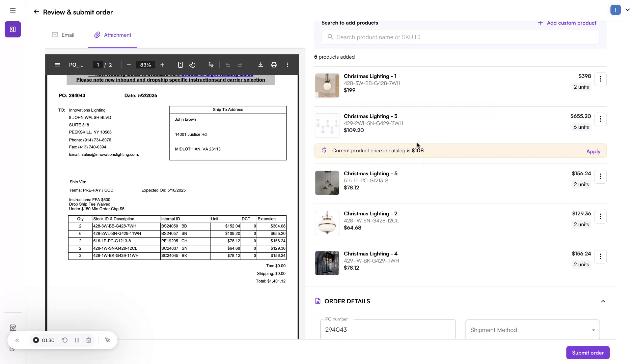Screen dimensions: 635x364
Task: Collapse the Order Details section
Action: click(603, 301)
